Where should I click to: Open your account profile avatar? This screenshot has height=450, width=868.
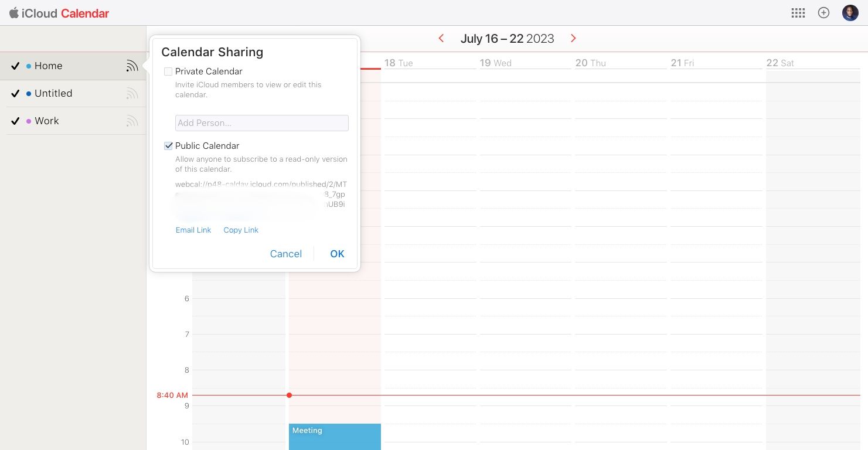850,12
